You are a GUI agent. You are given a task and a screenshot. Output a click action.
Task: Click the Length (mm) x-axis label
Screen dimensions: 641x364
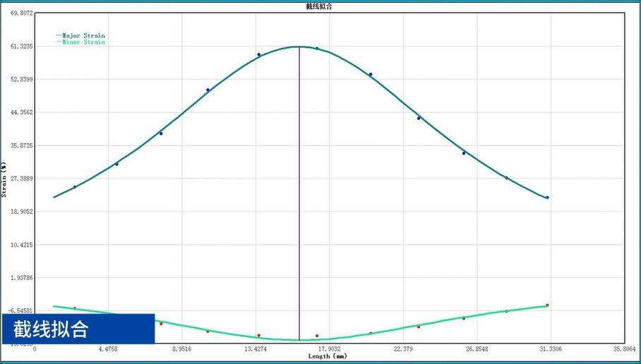pos(328,356)
